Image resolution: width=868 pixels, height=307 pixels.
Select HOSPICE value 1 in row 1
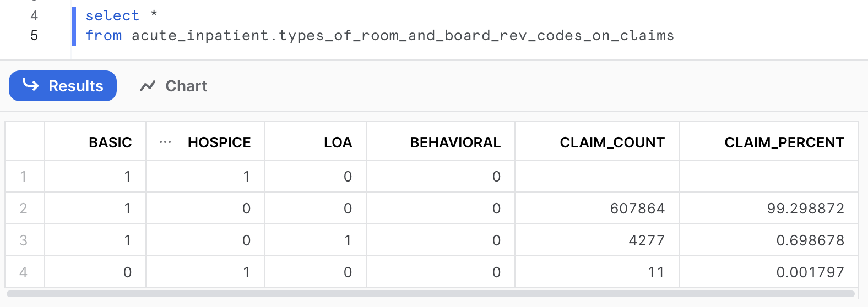point(205,177)
